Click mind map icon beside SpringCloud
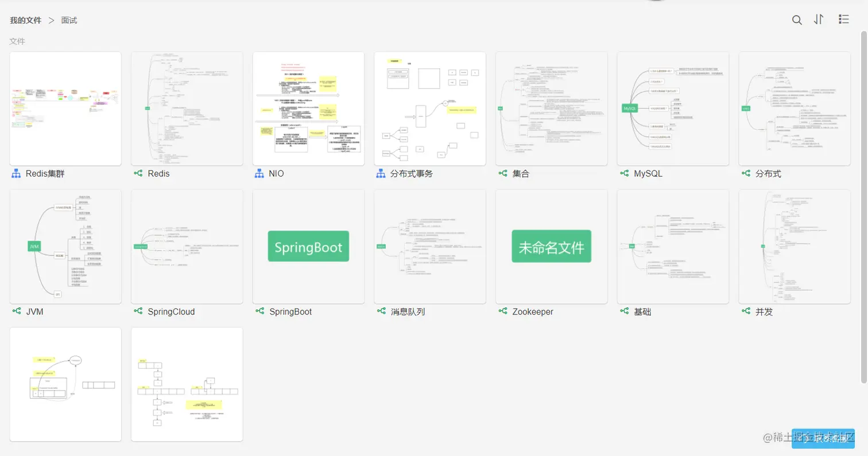The width and height of the screenshot is (868, 456). pyautogui.click(x=138, y=311)
